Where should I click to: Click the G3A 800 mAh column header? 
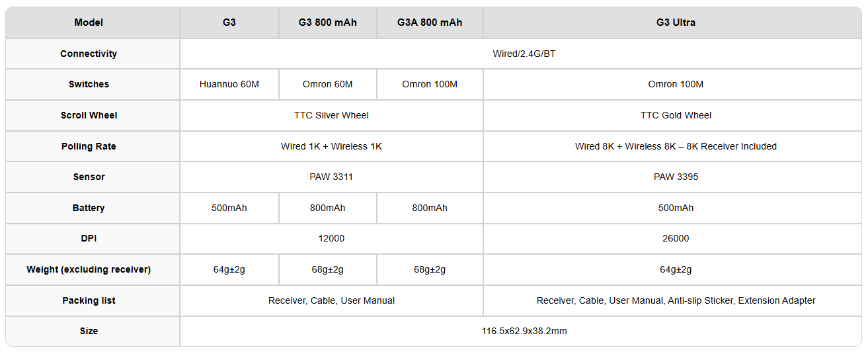coord(430,22)
